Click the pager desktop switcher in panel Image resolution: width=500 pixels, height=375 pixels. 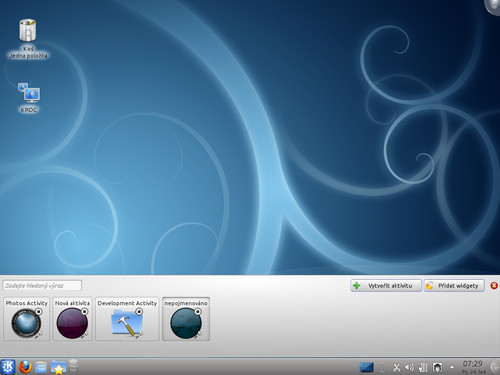click(x=367, y=367)
